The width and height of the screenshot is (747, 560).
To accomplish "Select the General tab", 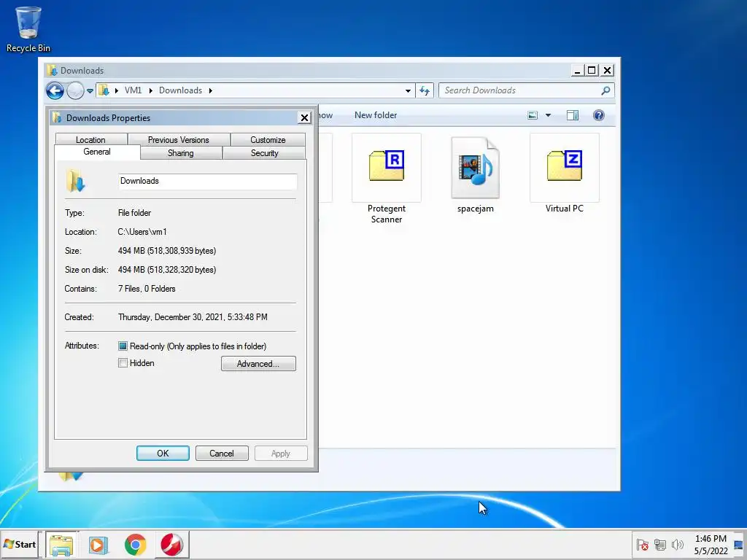I will [97, 152].
